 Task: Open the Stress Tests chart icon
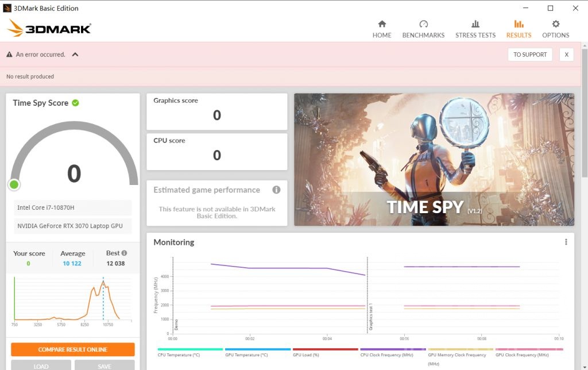point(475,24)
